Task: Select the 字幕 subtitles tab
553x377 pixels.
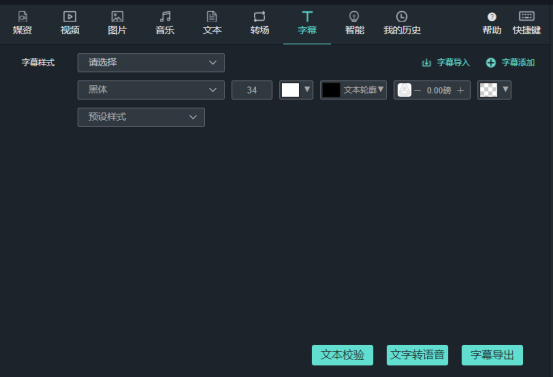Action: (x=307, y=23)
